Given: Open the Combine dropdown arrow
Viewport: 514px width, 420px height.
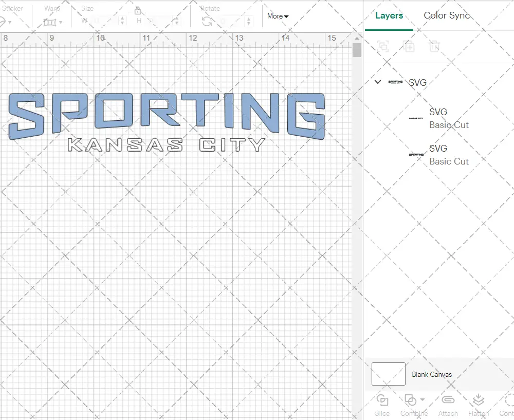Looking at the screenshot, I should [422, 399].
